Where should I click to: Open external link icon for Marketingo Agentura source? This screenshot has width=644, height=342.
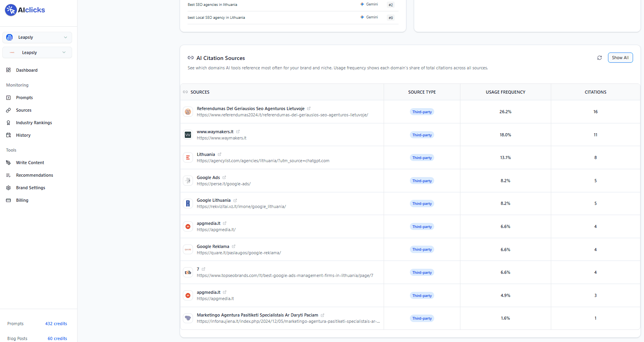[323, 315]
